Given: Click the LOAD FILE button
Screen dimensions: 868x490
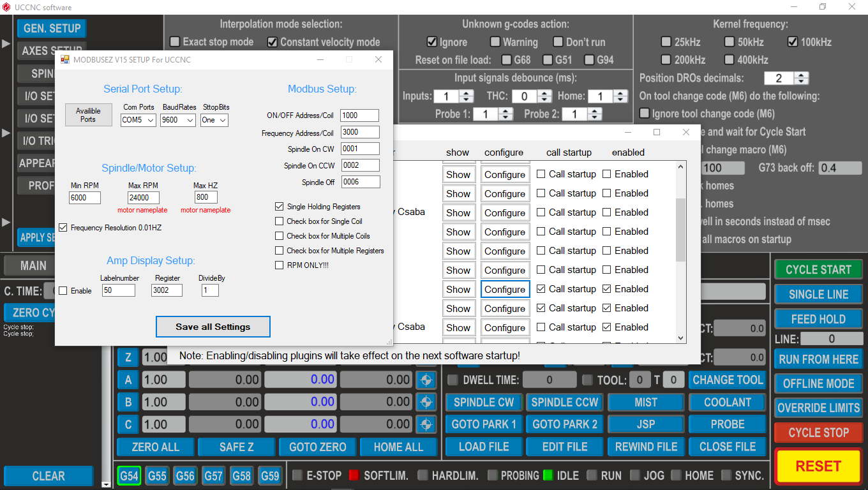Looking at the screenshot, I should coord(484,447).
